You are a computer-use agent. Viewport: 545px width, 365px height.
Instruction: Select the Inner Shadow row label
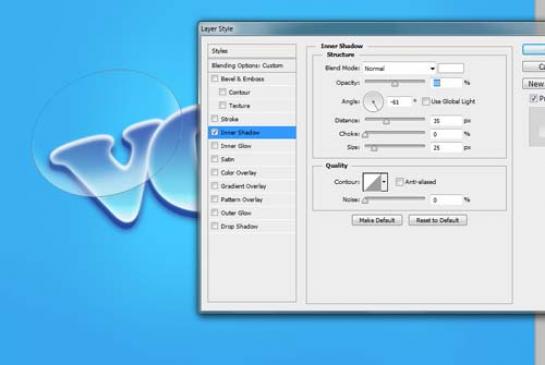[x=240, y=132]
